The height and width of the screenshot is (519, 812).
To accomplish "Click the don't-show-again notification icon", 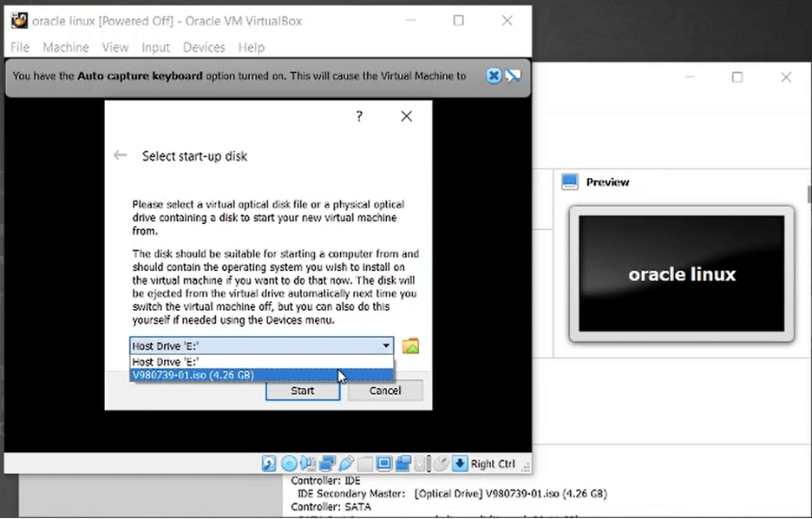I will [513, 76].
